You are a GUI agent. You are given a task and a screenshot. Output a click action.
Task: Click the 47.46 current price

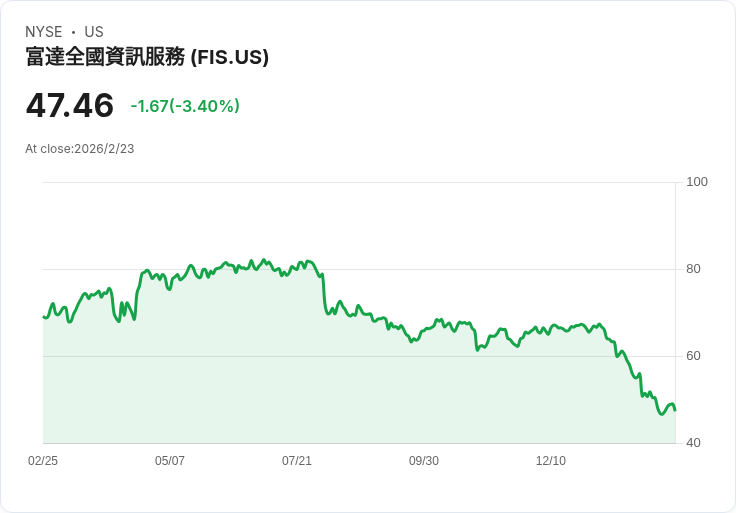coord(70,105)
